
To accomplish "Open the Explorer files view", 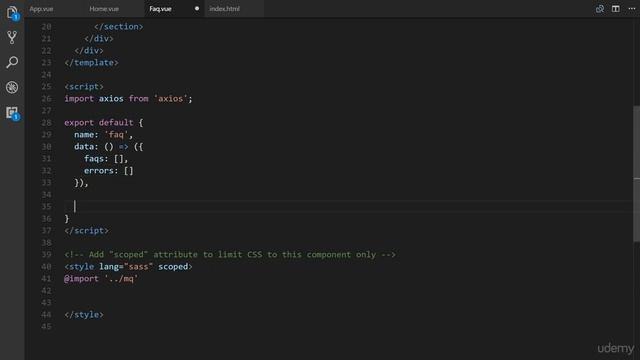I will [12, 13].
